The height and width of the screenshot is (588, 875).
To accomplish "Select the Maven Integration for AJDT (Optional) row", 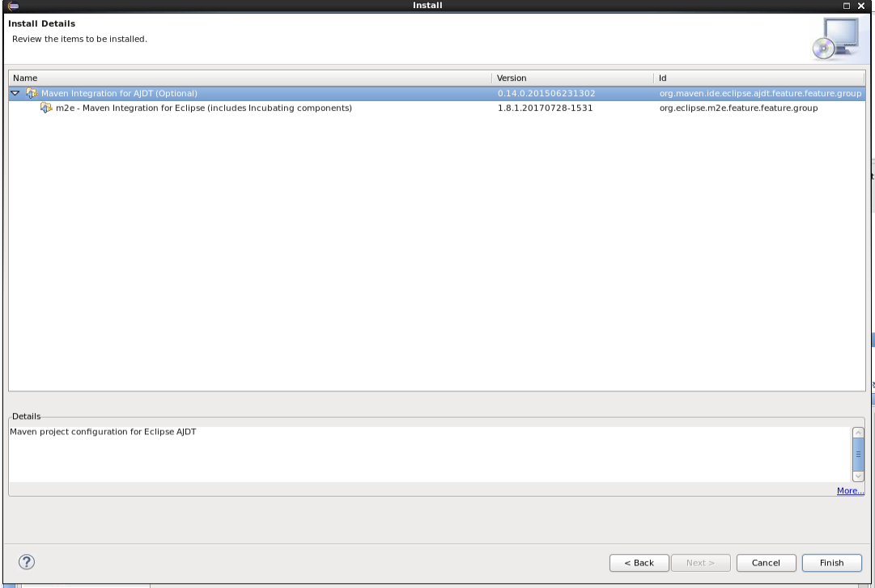I will [x=437, y=93].
